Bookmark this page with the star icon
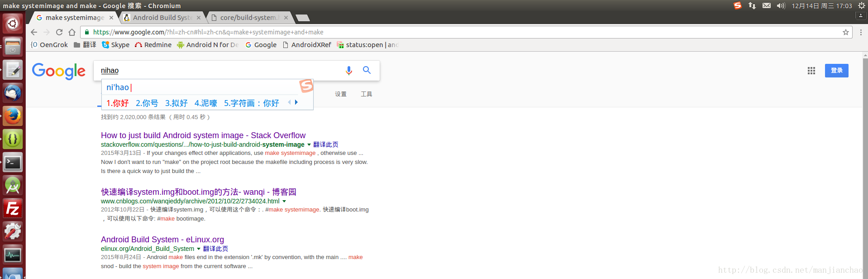Image resolution: width=868 pixels, height=279 pixels. click(x=845, y=32)
